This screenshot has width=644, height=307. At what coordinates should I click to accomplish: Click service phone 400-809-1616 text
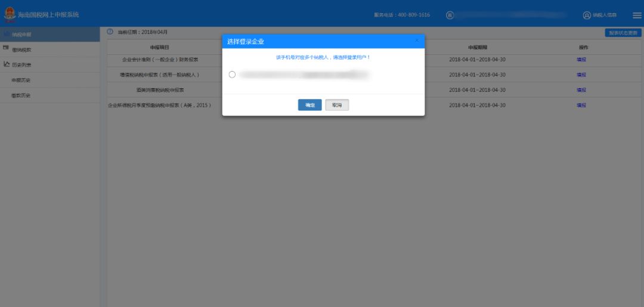click(402, 15)
